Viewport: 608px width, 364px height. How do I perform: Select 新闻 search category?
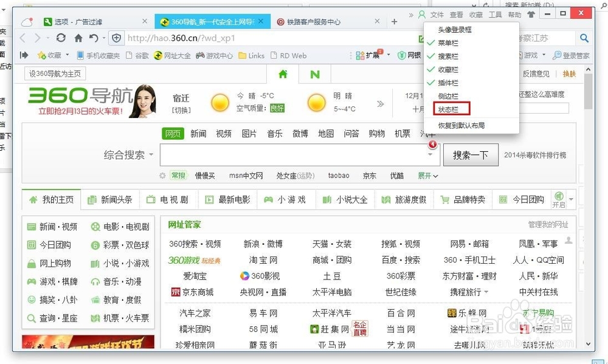pos(198,134)
